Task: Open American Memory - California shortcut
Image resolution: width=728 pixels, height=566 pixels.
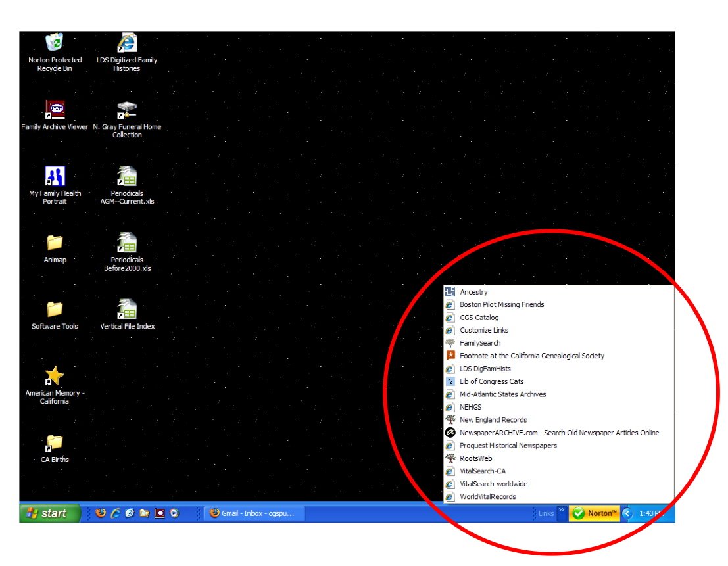Action: [55, 385]
